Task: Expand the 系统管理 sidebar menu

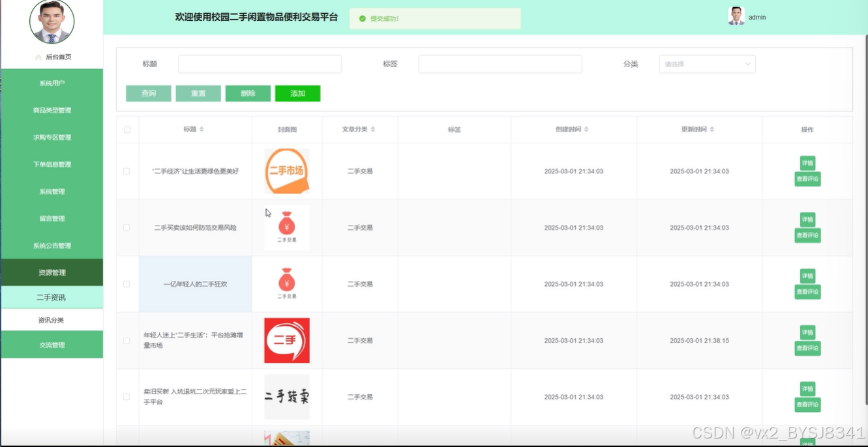Action: [52, 192]
